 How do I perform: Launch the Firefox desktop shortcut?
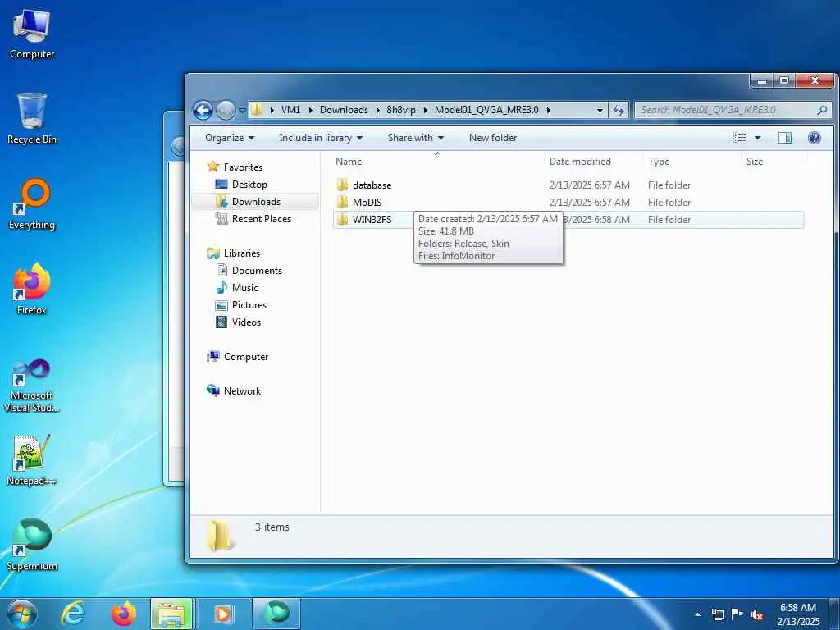pyautogui.click(x=32, y=289)
